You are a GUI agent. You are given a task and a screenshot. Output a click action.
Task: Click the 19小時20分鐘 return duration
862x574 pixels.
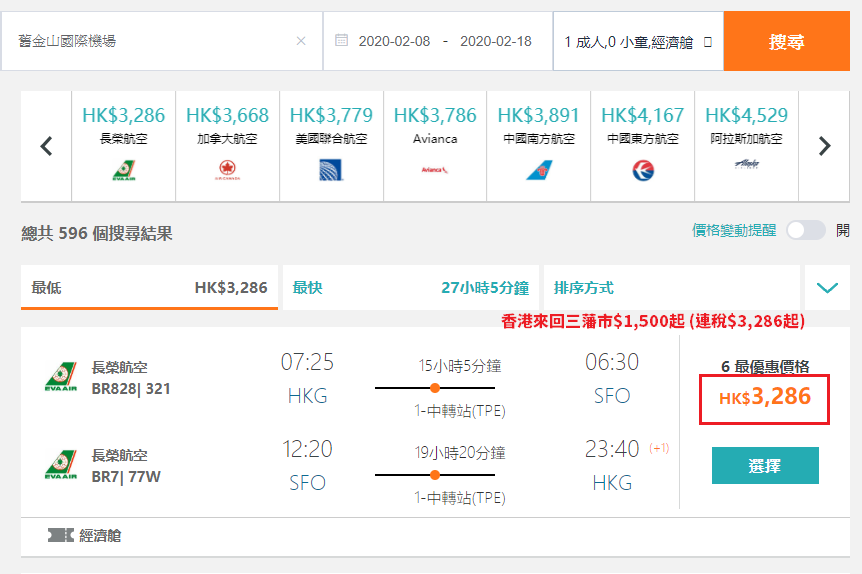(460, 452)
